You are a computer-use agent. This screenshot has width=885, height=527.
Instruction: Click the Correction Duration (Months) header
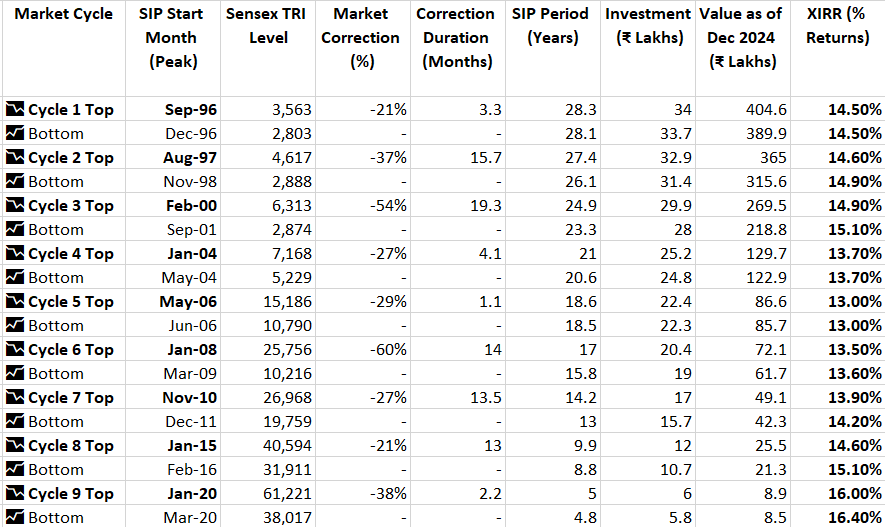pos(456,38)
